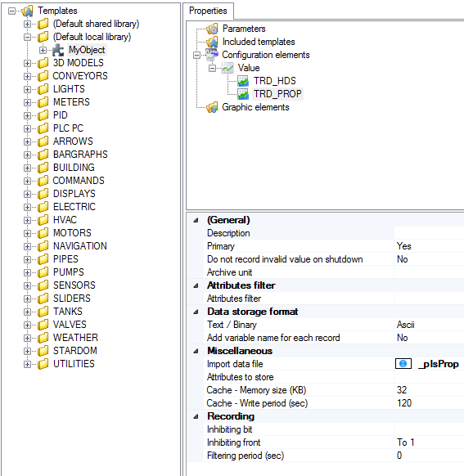Click the Inhibiting front value To 1
Viewport: 464px width, 476px height.
click(x=406, y=442)
